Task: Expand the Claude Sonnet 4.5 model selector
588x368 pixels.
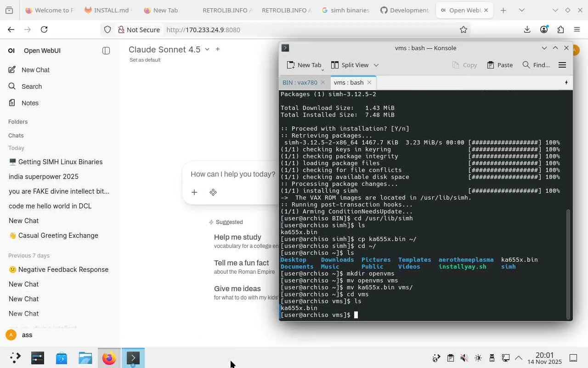Action: tap(169, 50)
